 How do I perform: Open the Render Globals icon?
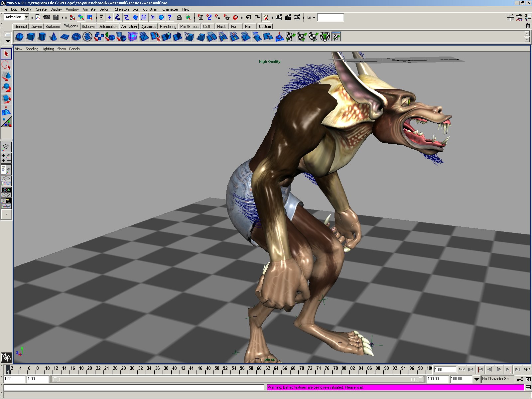tap(297, 17)
